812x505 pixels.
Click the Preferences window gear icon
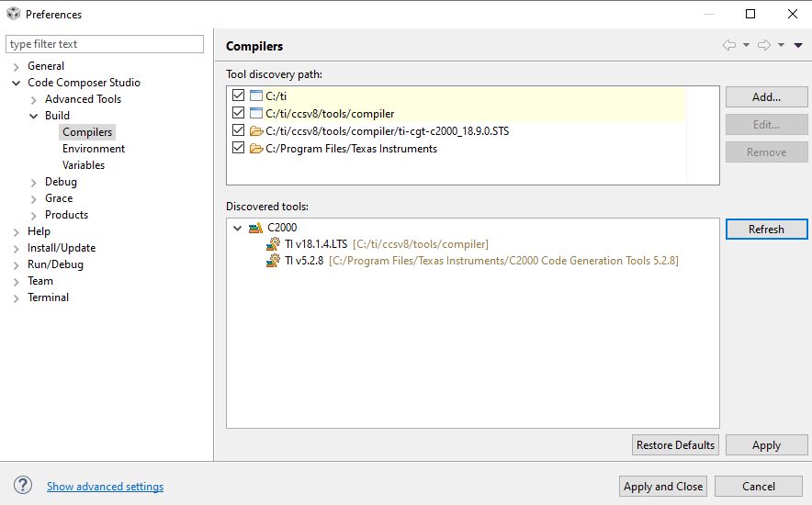coord(13,14)
